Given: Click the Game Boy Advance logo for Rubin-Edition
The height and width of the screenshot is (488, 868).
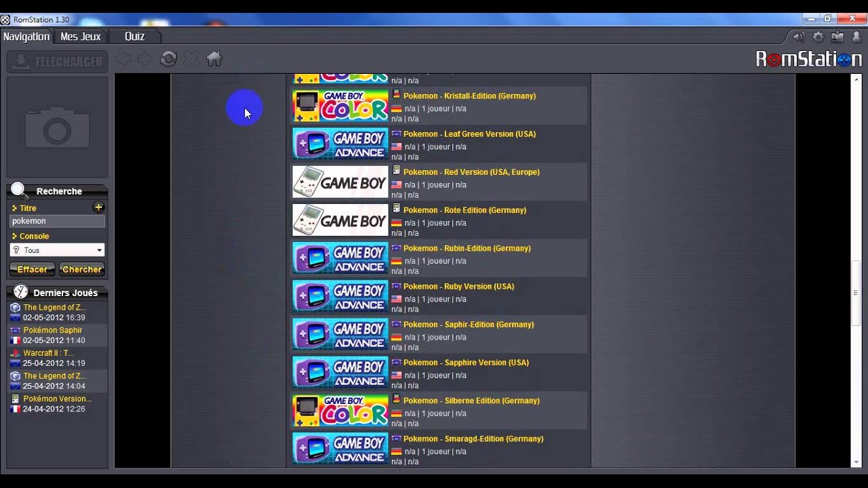Looking at the screenshot, I should 340,258.
